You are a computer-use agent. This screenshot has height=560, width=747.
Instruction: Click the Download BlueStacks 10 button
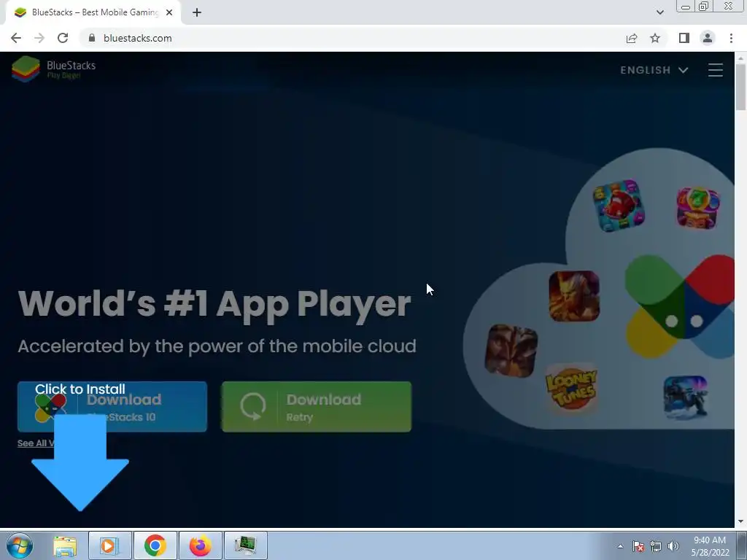pyautogui.click(x=112, y=407)
